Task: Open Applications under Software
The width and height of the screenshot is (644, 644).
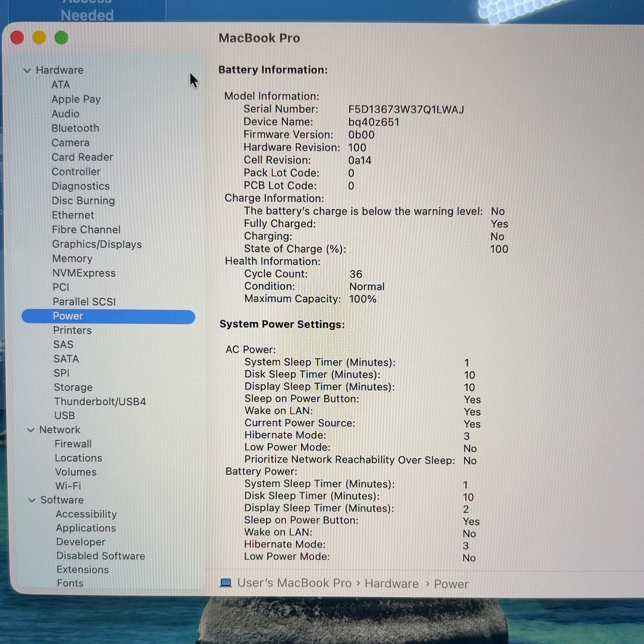Action: (86, 528)
